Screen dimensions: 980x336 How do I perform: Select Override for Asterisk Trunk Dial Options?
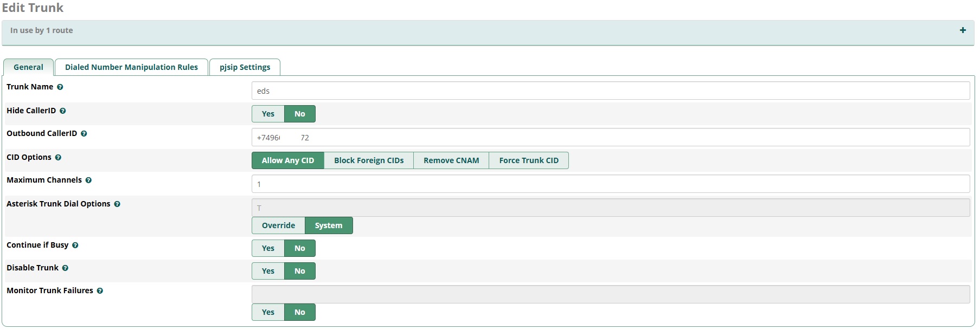[x=278, y=225]
